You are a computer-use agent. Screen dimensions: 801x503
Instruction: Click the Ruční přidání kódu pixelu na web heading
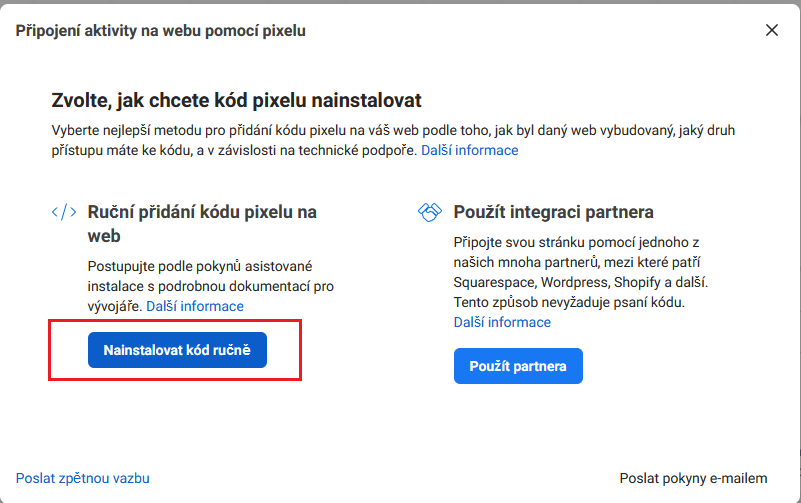click(202, 224)
